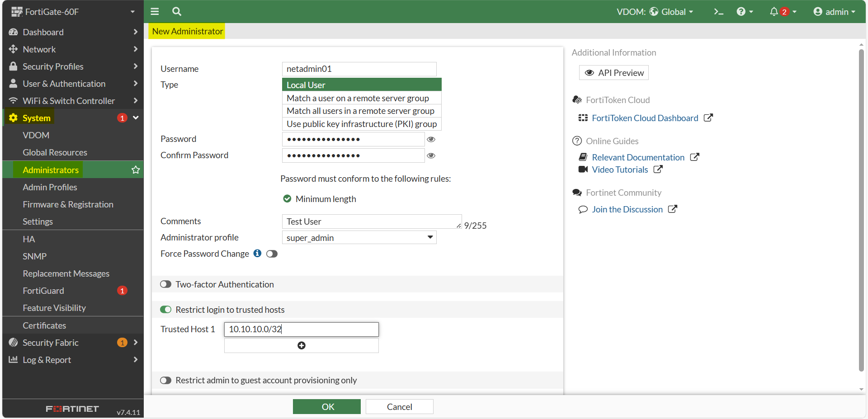Click the Join the Discussion external link icon
Screen dimensions: 868x419
point(673,209)
